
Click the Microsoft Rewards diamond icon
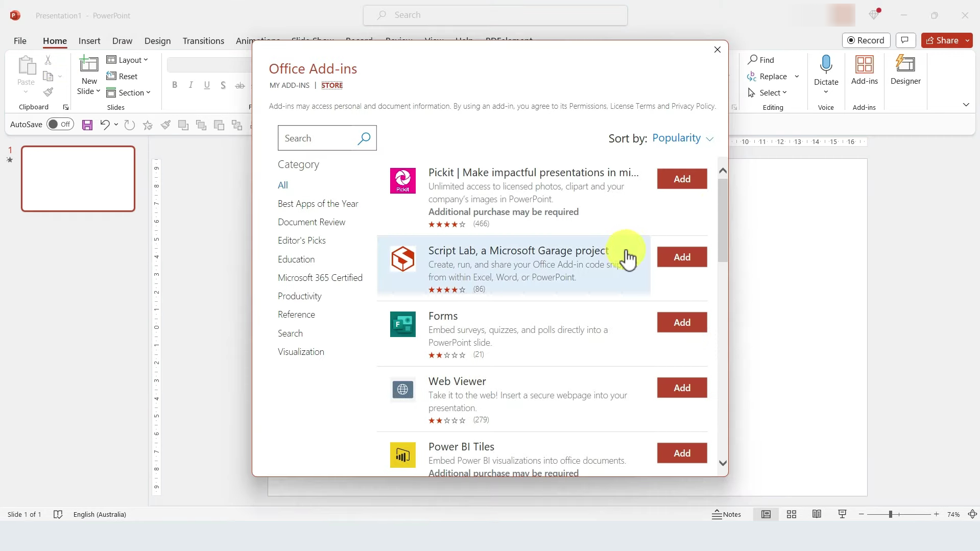click(x=874, y=15)
